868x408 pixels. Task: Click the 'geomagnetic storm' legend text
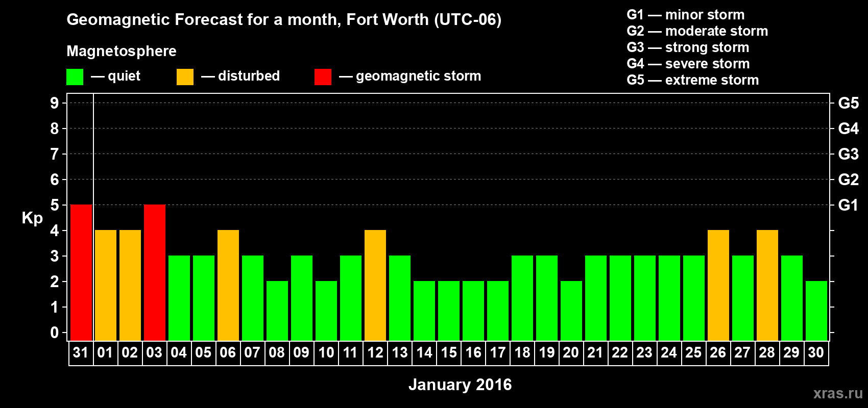coord(419,76)
